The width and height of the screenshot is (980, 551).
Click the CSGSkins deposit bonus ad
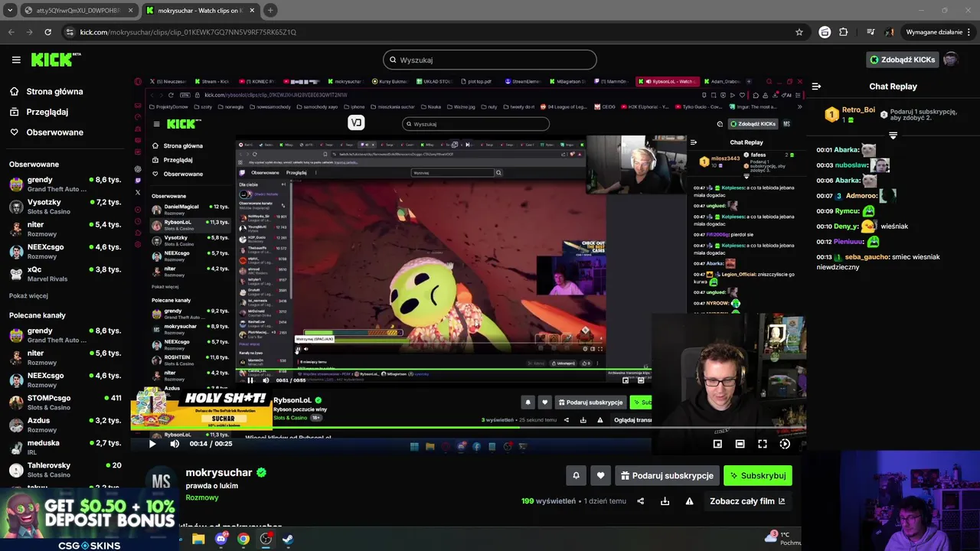click(x=90, y=520)
